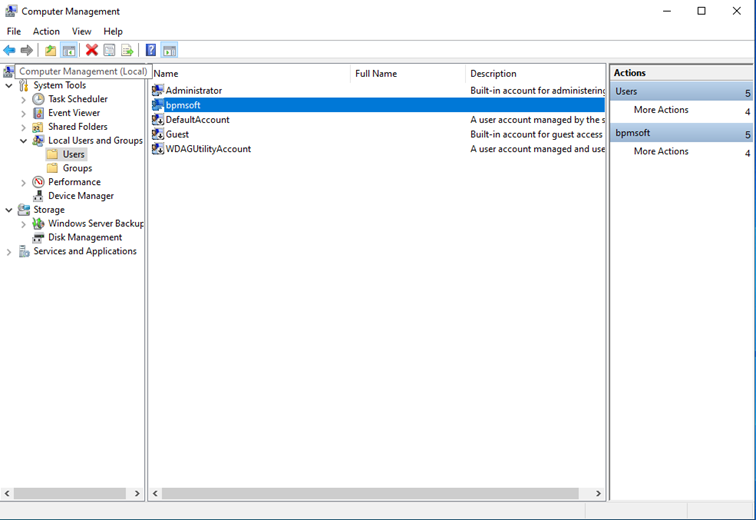
Task: Select the Event Viewer icon in tree
Action: click(39, 113)
